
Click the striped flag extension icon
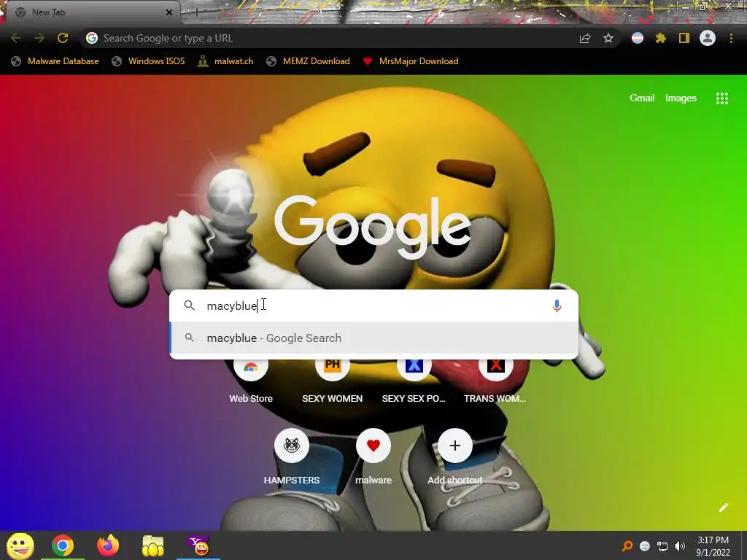click(638, 38)
